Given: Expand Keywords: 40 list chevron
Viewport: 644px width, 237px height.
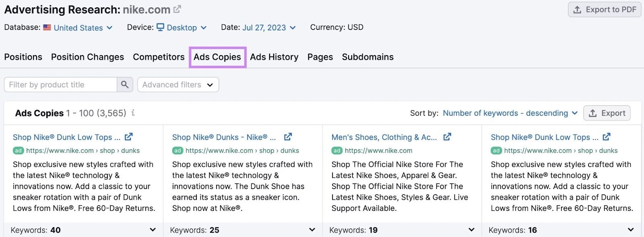Looking at the screenshot, I should [x=153, y=230].
